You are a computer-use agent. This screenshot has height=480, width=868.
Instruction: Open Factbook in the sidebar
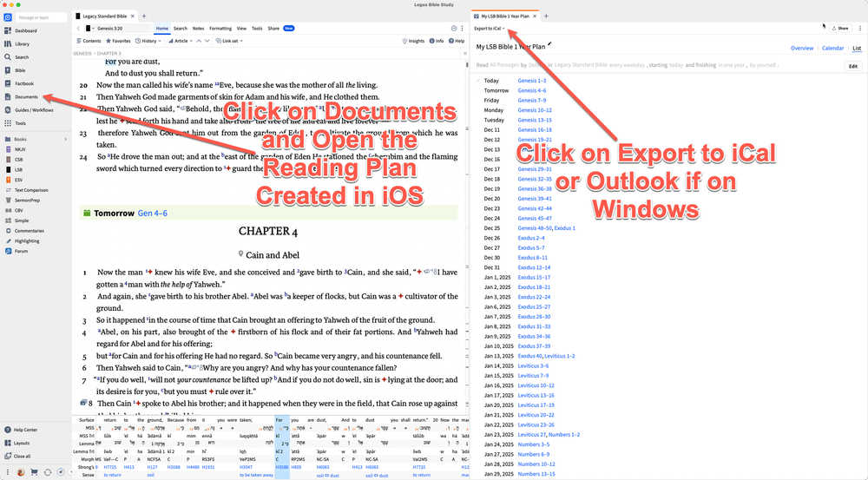click(x=19, y=83)
